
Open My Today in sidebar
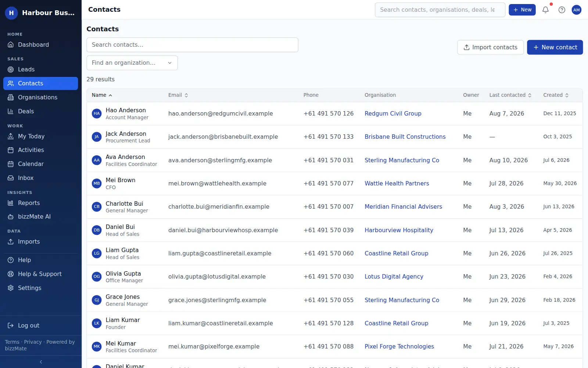click(40, 136)
